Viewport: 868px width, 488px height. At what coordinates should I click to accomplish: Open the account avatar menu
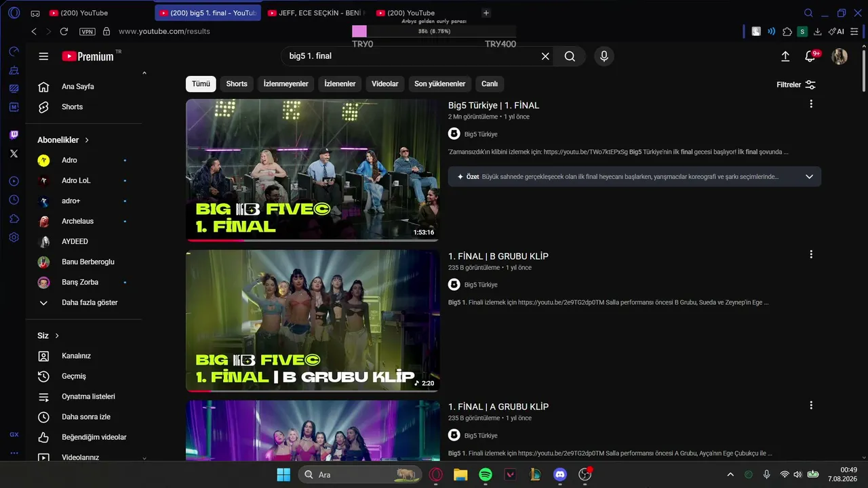tap(840, 56)
